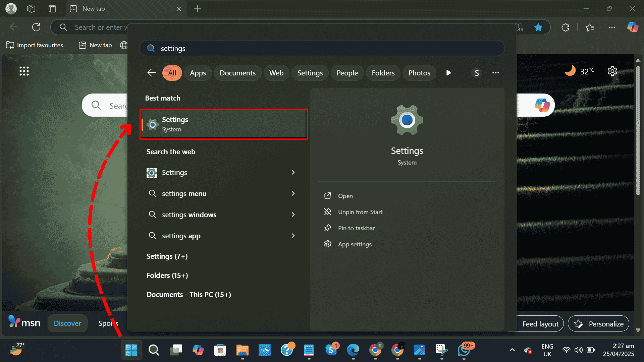
Task: Click the Windows Search icon on the taskbar
Action: (154, 350)
